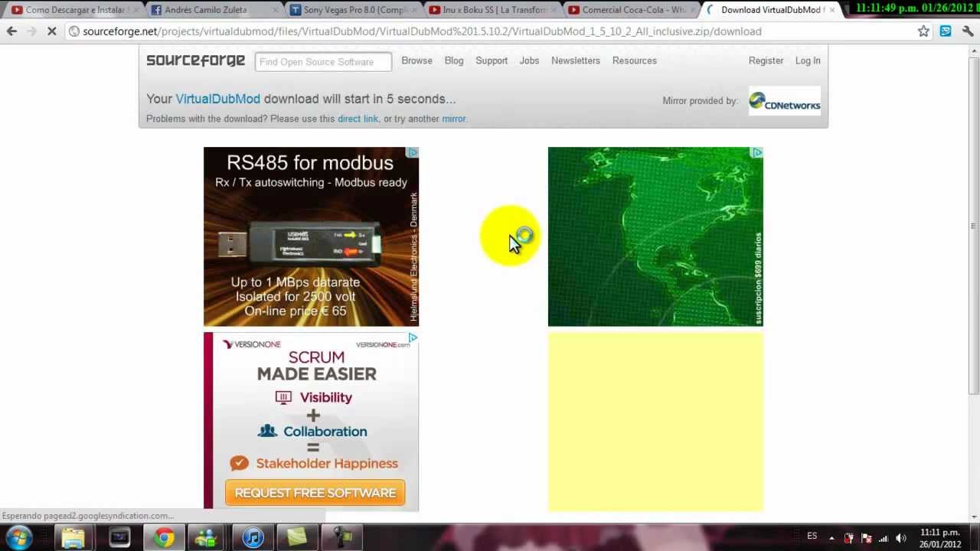Try another mirror link
The image size is (980, 551).
454,119
